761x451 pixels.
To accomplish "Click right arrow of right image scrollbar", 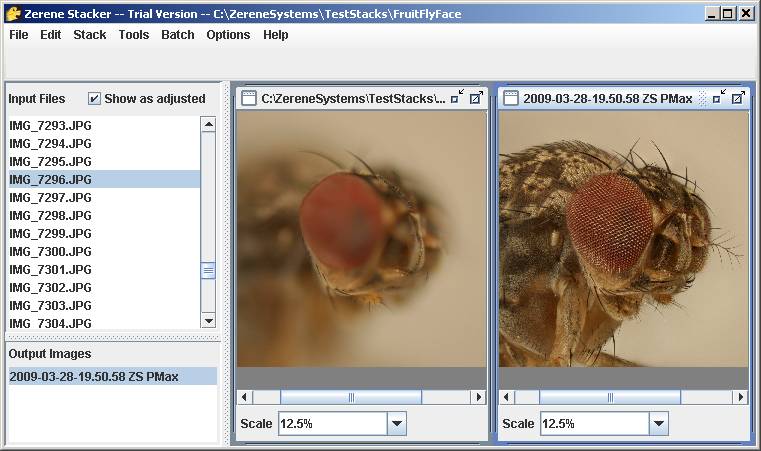I will [x=741, y=397].
